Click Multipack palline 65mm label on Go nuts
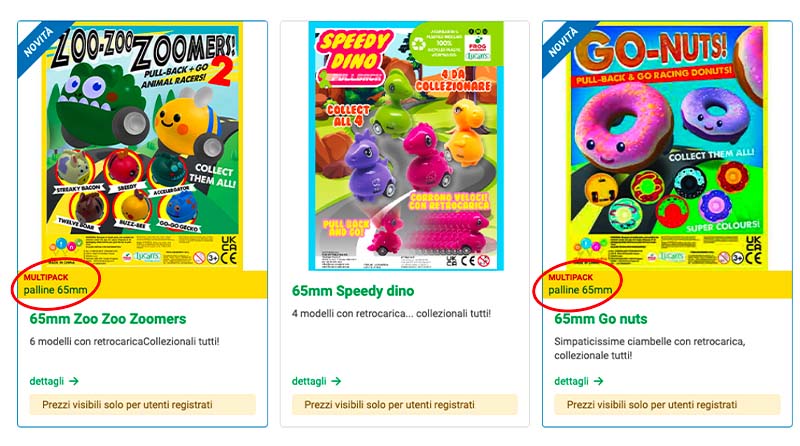This screenshot has height=446, width=800. click(x=580, y=284)
